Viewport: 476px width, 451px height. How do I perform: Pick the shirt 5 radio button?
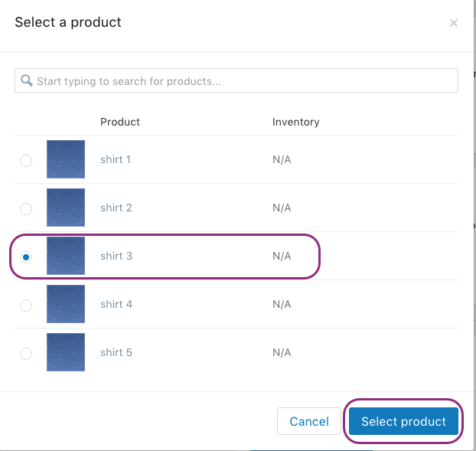click(x=26, y=353)
